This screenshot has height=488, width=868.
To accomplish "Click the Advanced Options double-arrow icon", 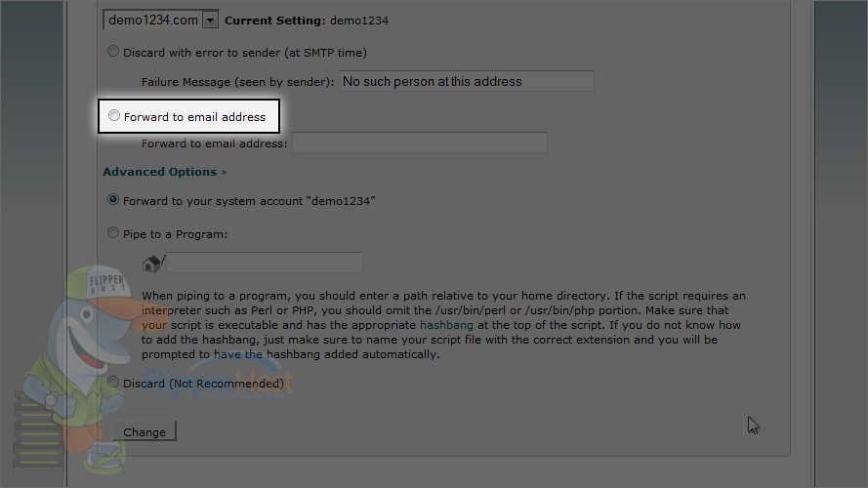I will (225, 172).
